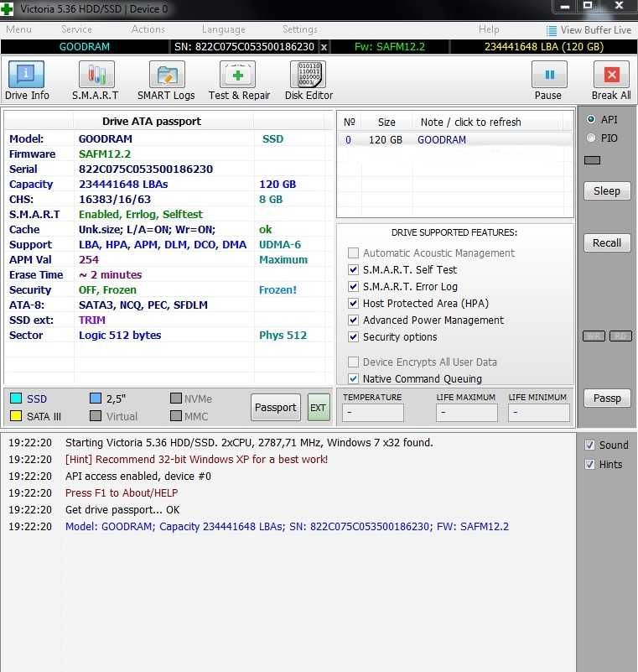Click the LIFE MAXIMUM value field
Image resolution: width=638 pixels, height=672 pixels.
(x=467, y=413)
